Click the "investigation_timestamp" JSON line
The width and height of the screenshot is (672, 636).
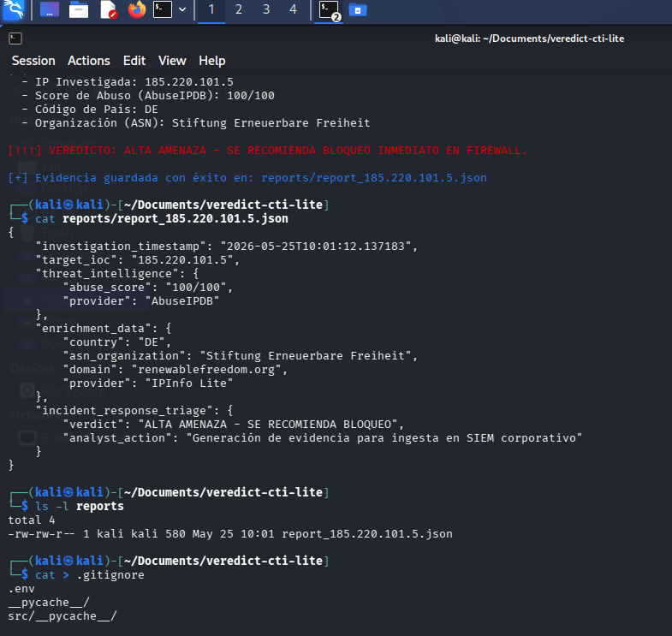click(226, 246)
